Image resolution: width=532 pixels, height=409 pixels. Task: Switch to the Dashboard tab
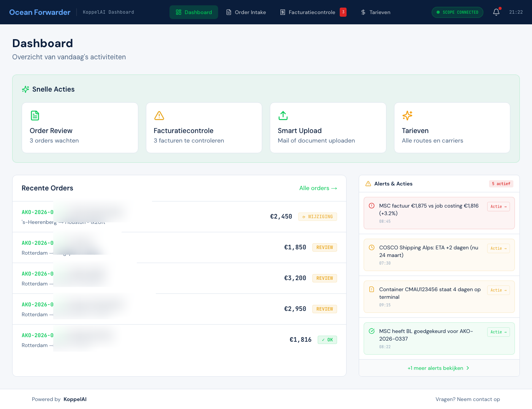(194, 12)
